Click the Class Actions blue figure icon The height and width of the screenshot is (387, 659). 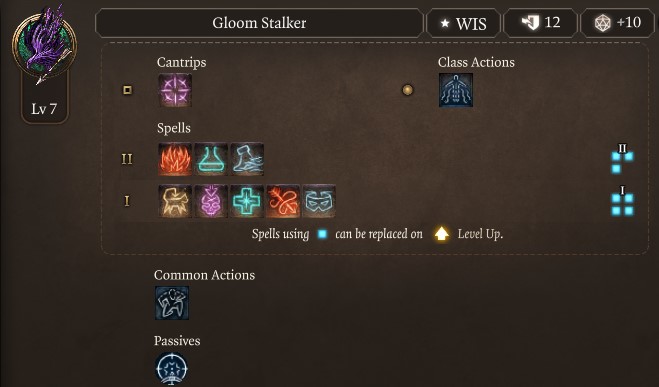(456, 90)
